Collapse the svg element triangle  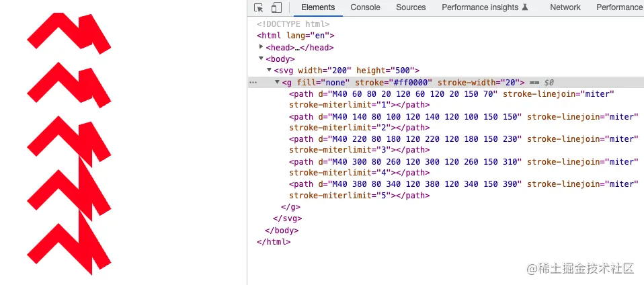(270, 70)
